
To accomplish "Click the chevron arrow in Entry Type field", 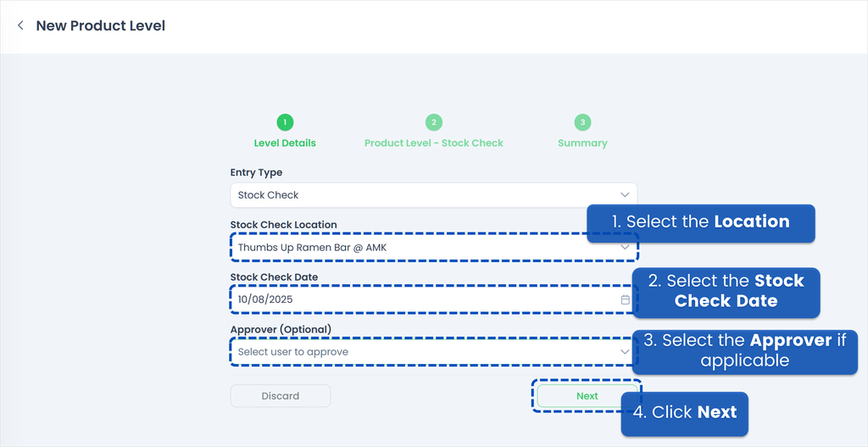I will (x=625, y=195).
